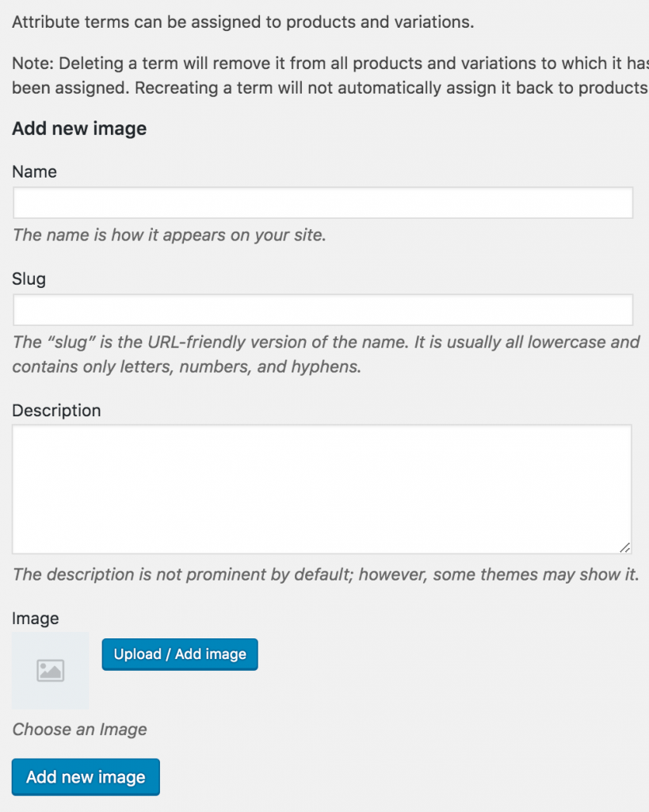Click inside the Description textarea
Viewport: 649px width, 812px height.
click(x=322, y=489)
